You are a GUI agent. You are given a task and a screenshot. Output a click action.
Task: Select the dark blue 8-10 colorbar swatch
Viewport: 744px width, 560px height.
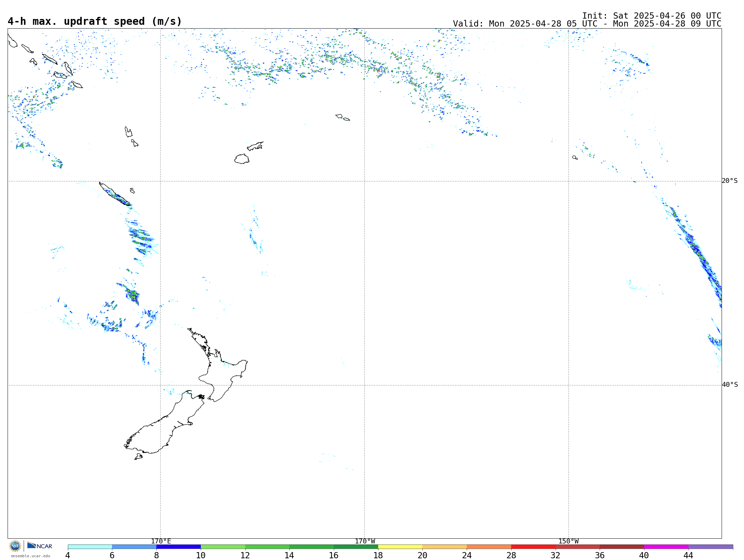[178, 547]
